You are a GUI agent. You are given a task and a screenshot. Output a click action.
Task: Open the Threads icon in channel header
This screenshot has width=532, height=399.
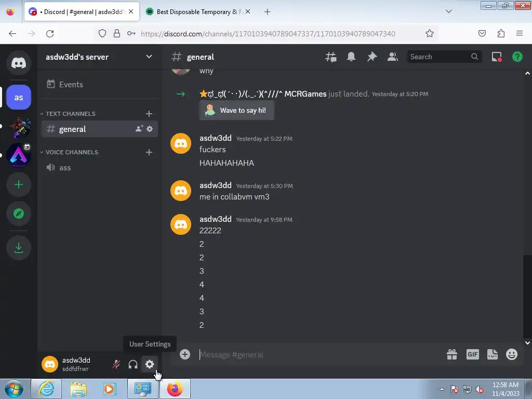(x=331, y=57)
